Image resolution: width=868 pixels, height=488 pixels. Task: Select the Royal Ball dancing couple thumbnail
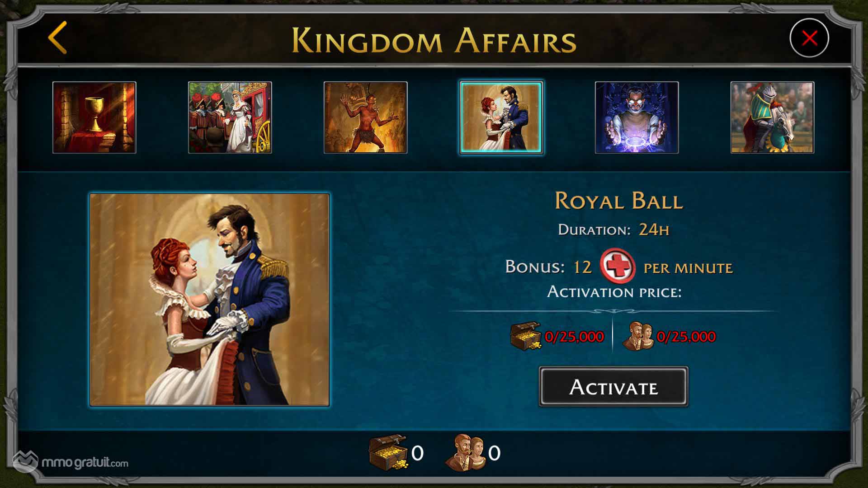pyautogui.click(x=501, y=117)
